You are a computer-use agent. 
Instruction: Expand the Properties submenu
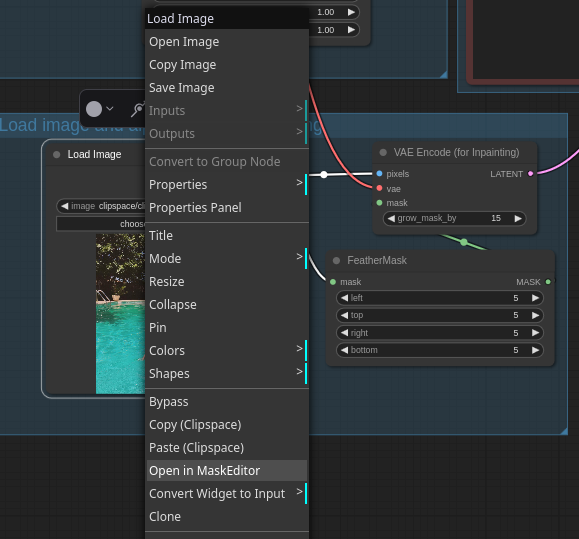pyautogui.click(x=227, y=184)
